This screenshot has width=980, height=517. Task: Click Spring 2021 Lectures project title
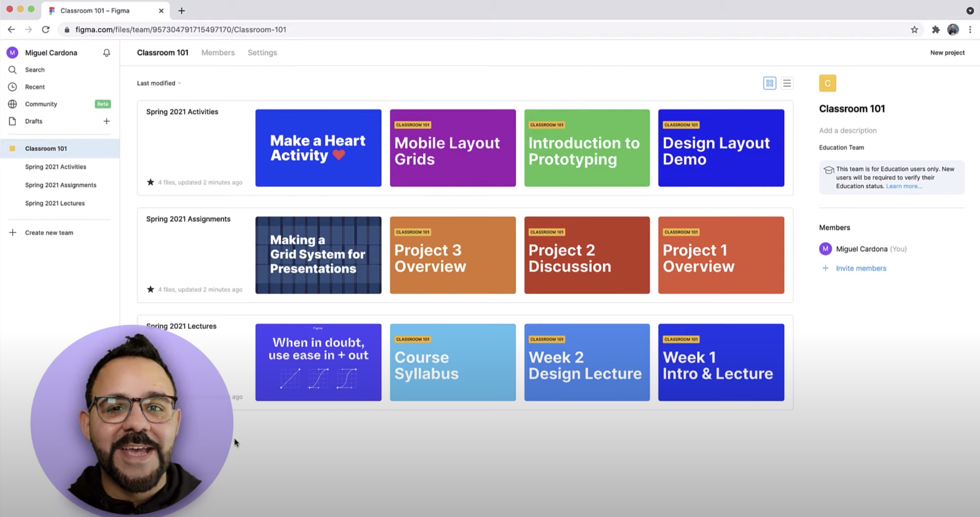(x=181, y=326)
